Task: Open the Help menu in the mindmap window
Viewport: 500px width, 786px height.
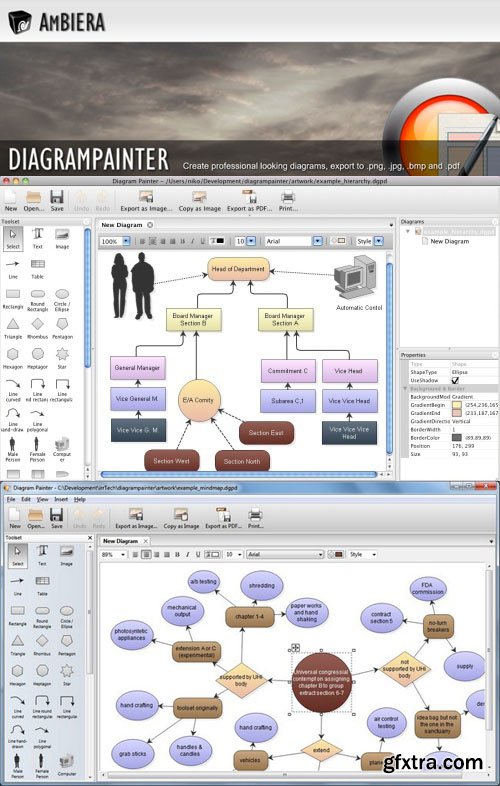Action: [80, 499]
